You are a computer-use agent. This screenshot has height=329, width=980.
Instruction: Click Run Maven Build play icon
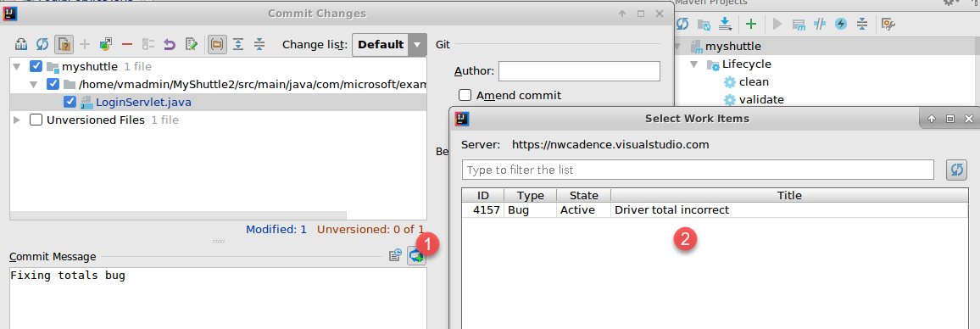coord(777,25)
